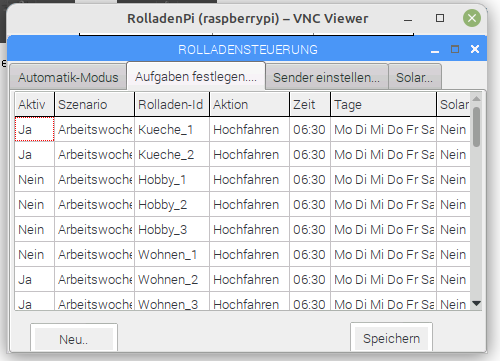
Task: Sort by the Szenario column header
Action: (x=95, y=105)
